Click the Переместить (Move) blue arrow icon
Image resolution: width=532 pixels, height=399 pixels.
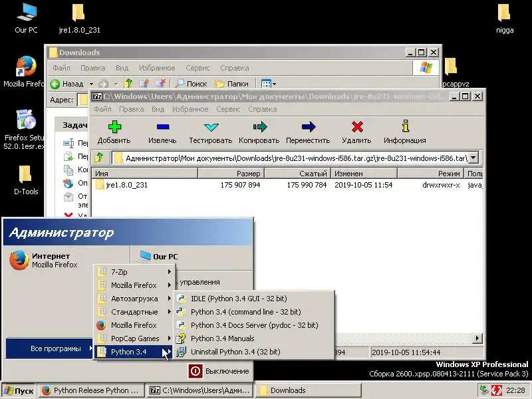pos(309,127)
